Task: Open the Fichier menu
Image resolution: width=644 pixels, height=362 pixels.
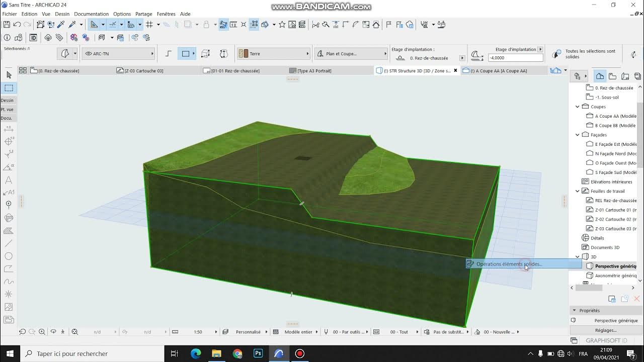Action: coord(10,14)
